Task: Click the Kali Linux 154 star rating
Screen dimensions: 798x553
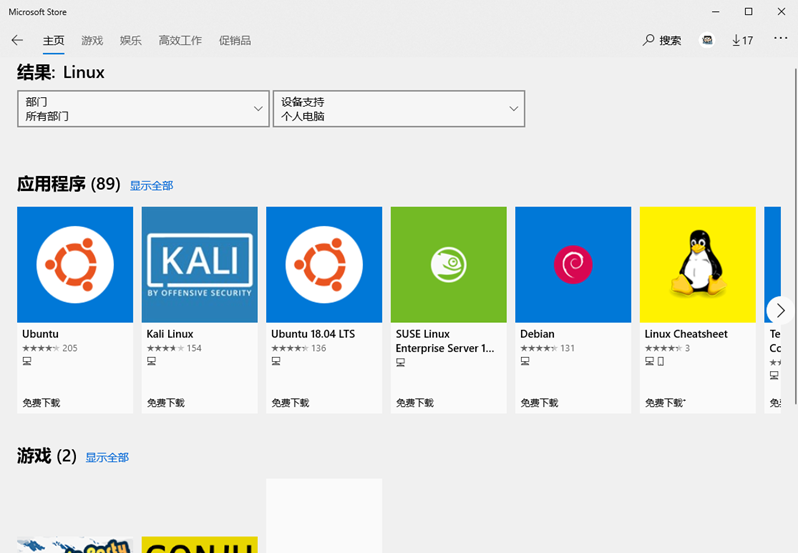Action: tap(174, 348)
